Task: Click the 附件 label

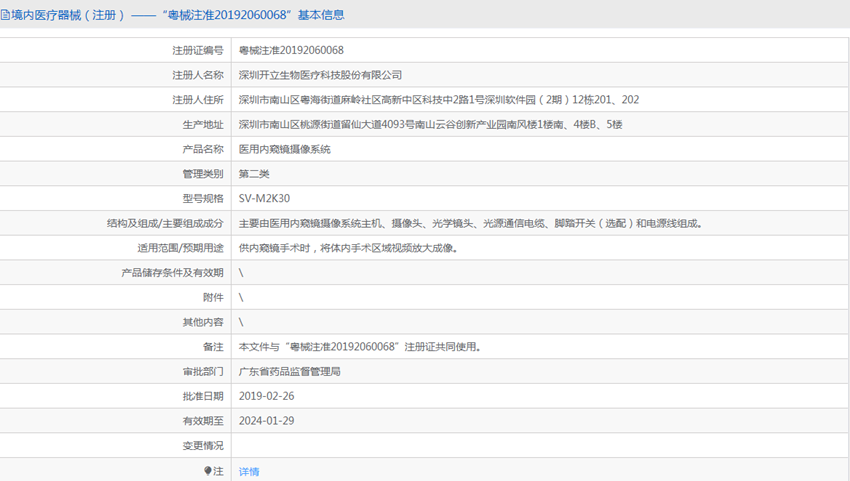Action: tap(213, 298)
